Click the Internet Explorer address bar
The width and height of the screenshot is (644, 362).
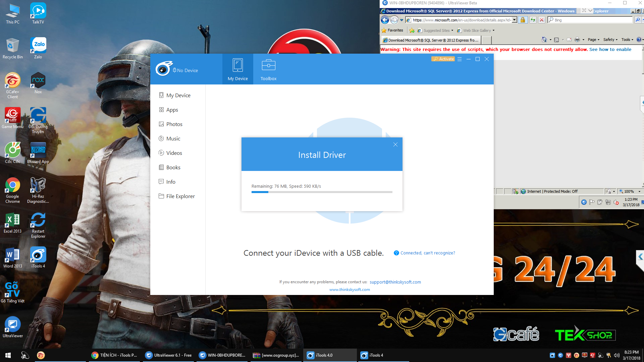point(462,20)
